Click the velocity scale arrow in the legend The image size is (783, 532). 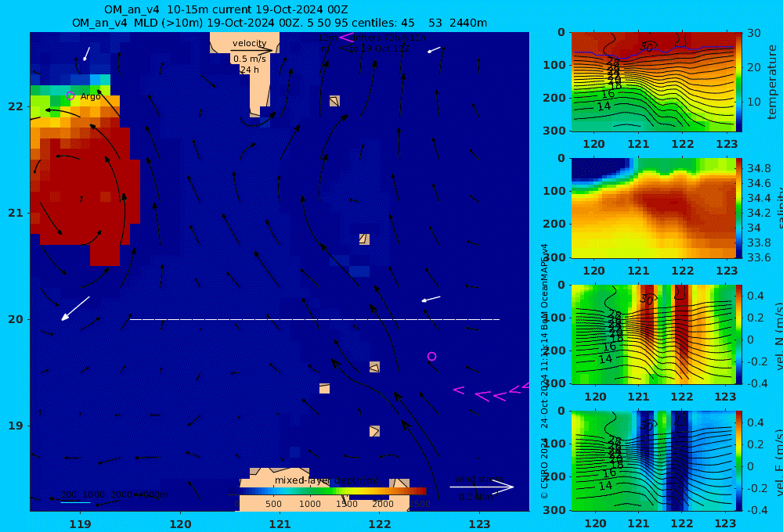tap(251, 50)
